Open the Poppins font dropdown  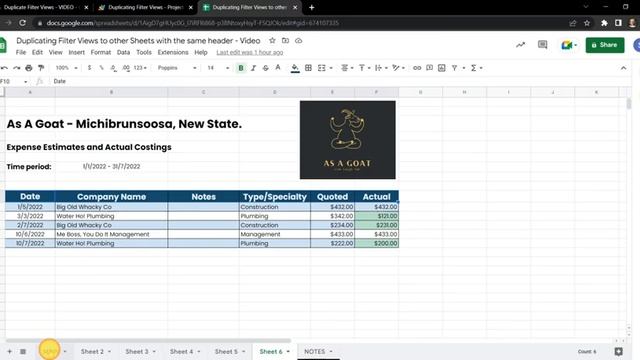[x=177, y=68]
